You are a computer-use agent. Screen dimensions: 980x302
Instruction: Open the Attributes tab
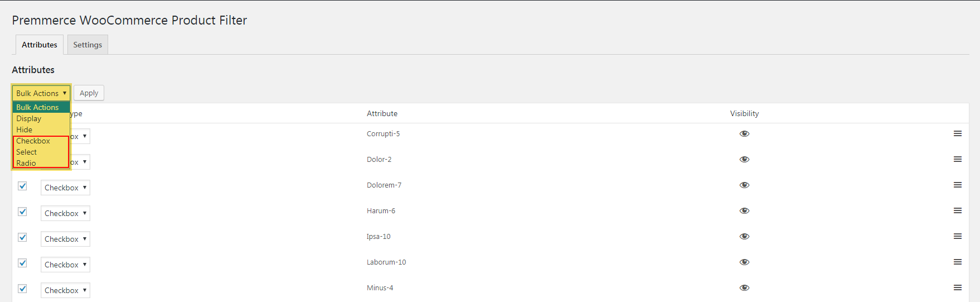tap(40, 45)
